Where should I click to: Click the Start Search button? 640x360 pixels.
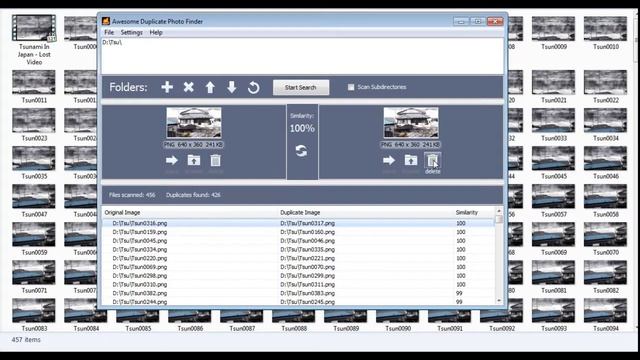(301, 87)
